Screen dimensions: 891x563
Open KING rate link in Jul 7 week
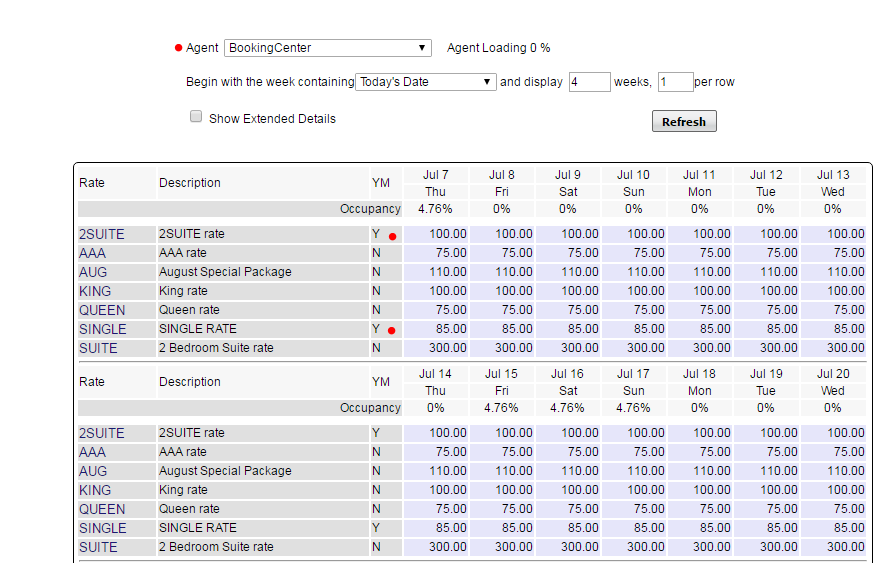point(95,291)
